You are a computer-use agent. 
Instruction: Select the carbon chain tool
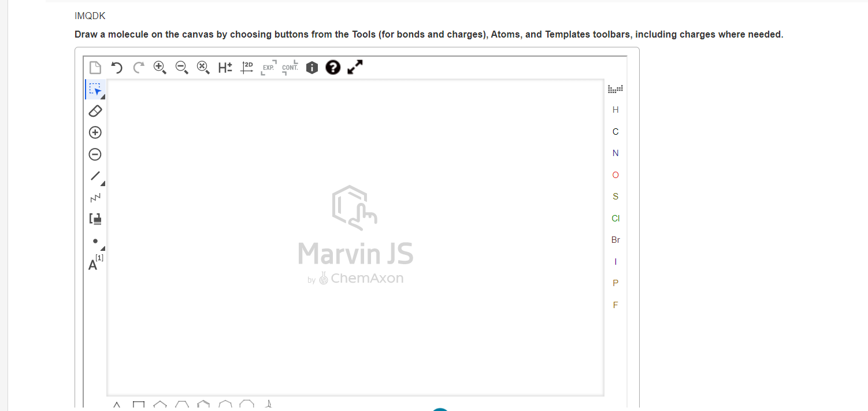click(x=95, y=198)
